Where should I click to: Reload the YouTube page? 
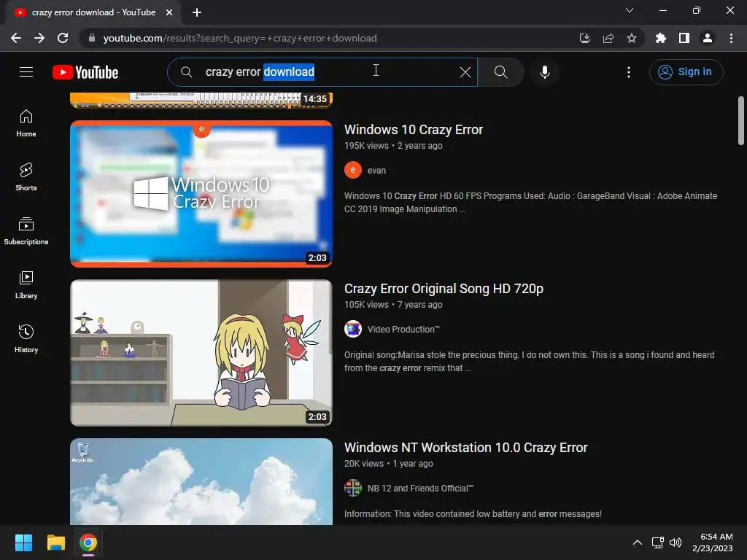pyautogui.click(x=63, y=38)
